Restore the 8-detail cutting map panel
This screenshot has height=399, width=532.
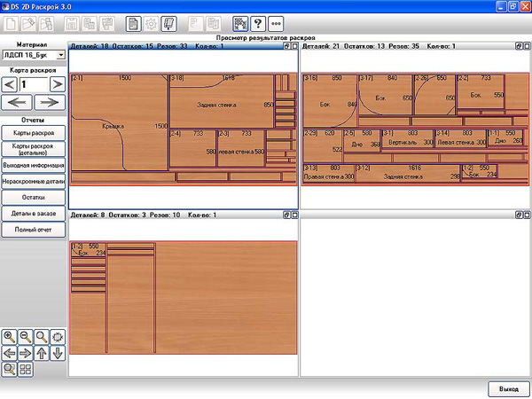coord(287,215)
